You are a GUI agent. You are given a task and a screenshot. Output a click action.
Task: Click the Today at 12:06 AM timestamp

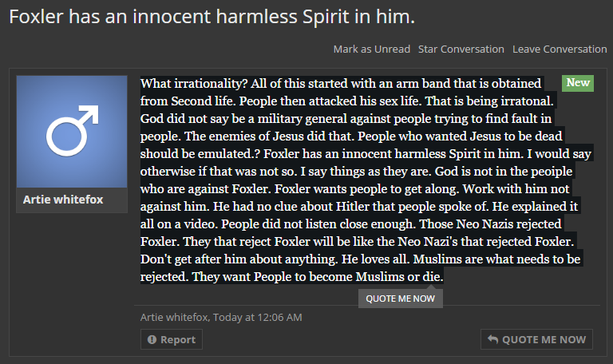(x=257, y=317)
